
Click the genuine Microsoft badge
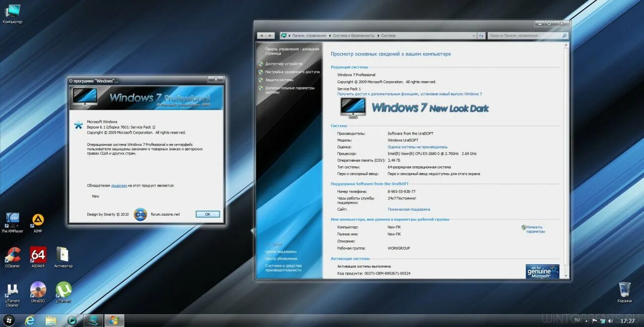pyautogui.click(x=542, y=271)
